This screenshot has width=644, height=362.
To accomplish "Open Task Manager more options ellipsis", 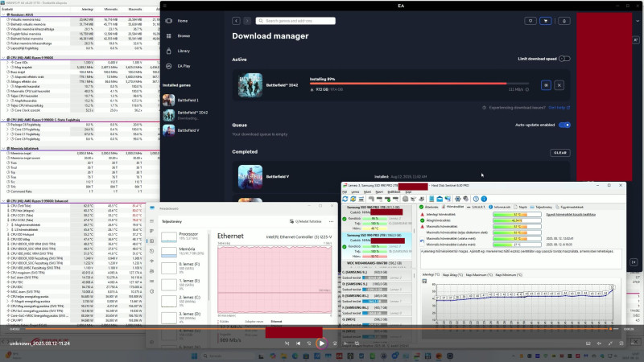I will pyautogui.click(x=331, y=222).
